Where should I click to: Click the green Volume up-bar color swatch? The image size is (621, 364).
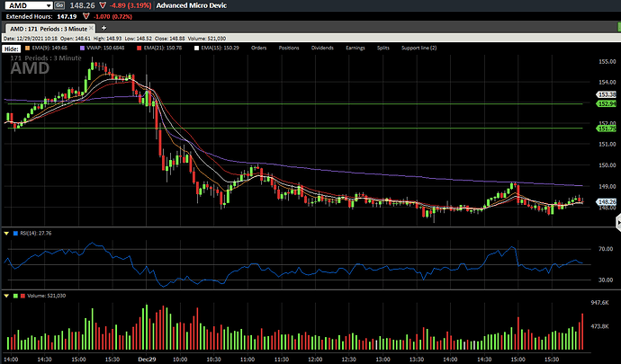click(16, 296)
